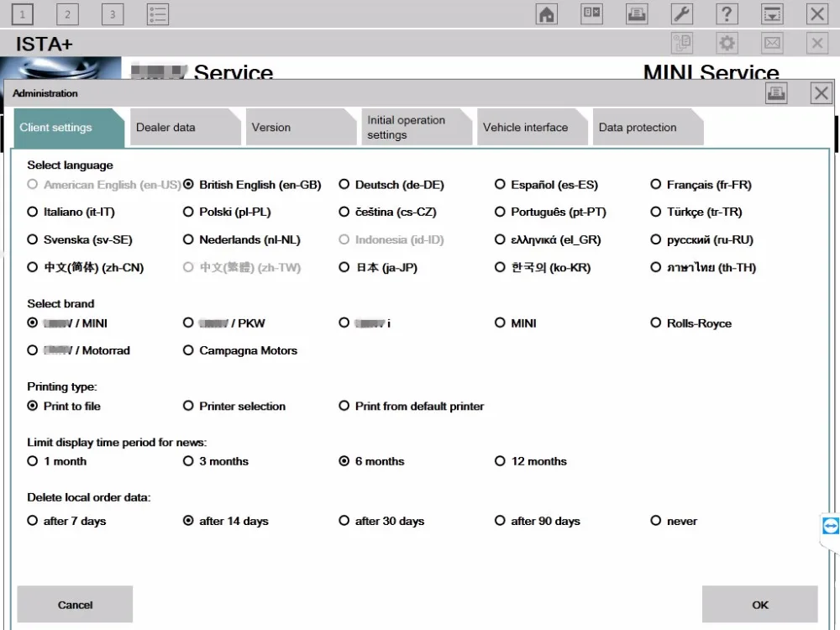Limit news display to 6 months
Screen dimensions: 840x630
(372, 461)
